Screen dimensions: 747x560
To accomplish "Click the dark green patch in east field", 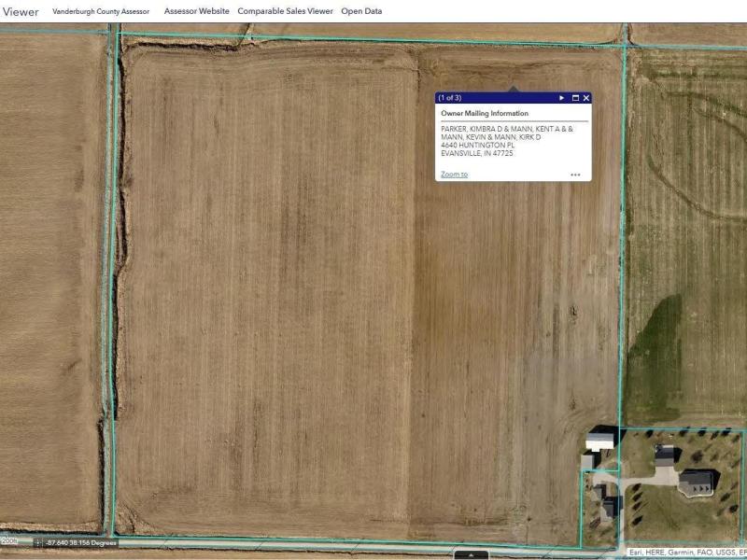I will 658,355.
